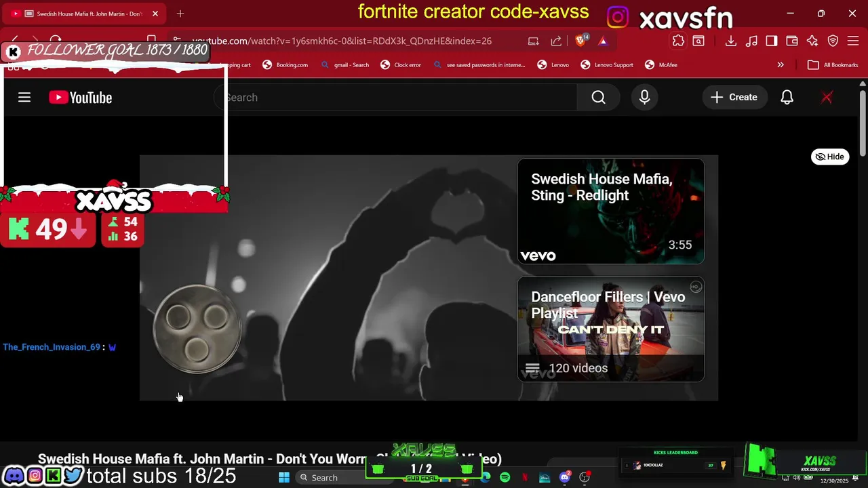Screen dimensions: 868x488
Task: Share this page from address bar
Action: click(x=556, y=41)
